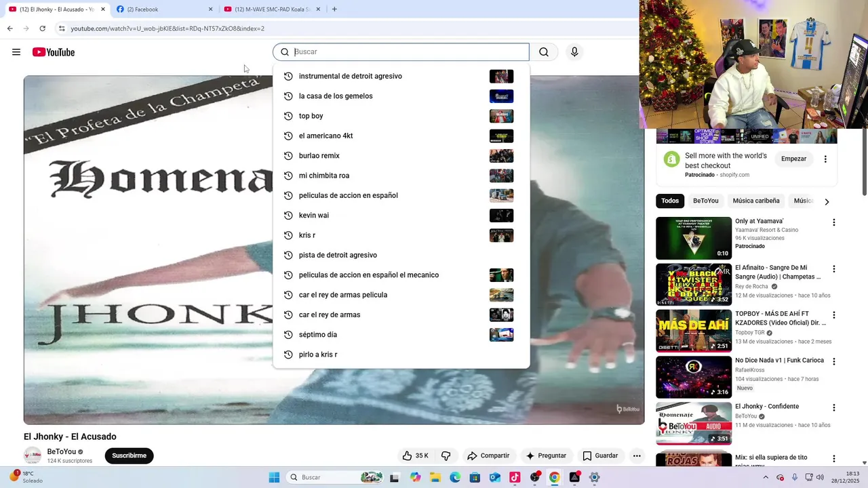Image resolution: width=868 pixels, height=488 pixels.
Task: Save video with Guardar button
Action: click(600, 455)
